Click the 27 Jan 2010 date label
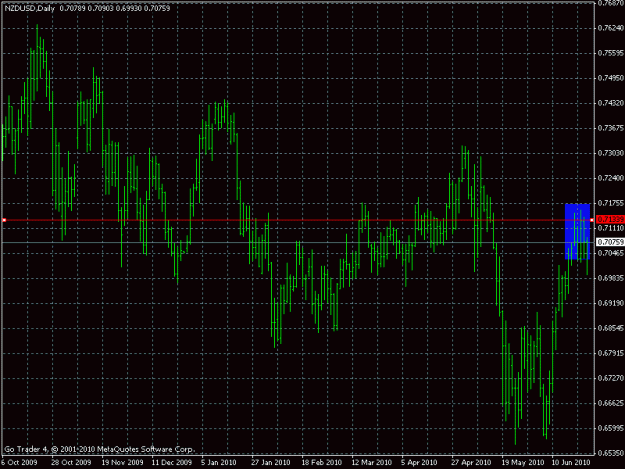Viewport: 625px width, 469px height. pyautogui.click(x=271, y=462)
